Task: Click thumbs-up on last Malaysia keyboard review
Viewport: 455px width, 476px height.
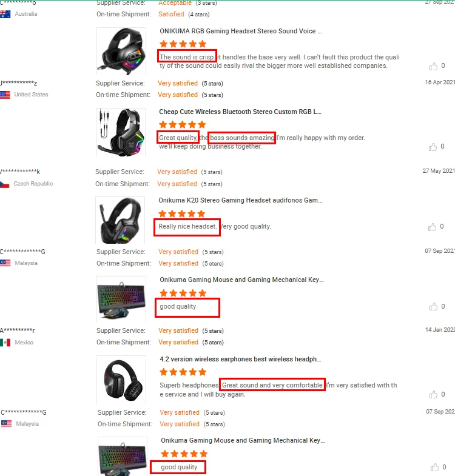Action: [x=434, y=467]
